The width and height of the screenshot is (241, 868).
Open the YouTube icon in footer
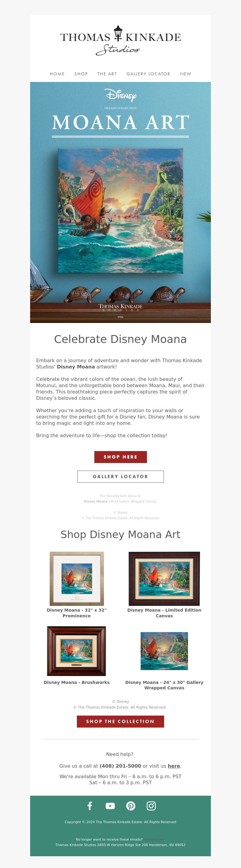(110, 806)
